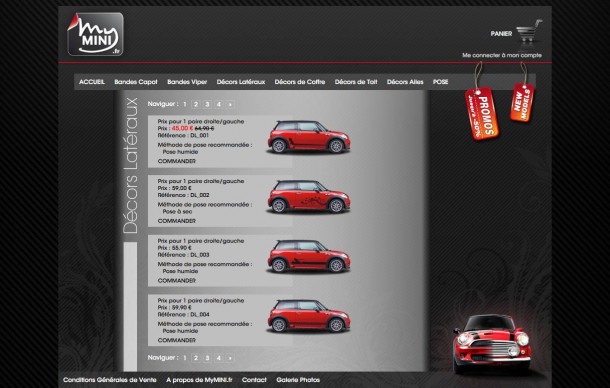The height and width of the screenshot is (388, 610).
Task: Open Conditions Générales de Vente link
Action: click(x=110, y=380)
